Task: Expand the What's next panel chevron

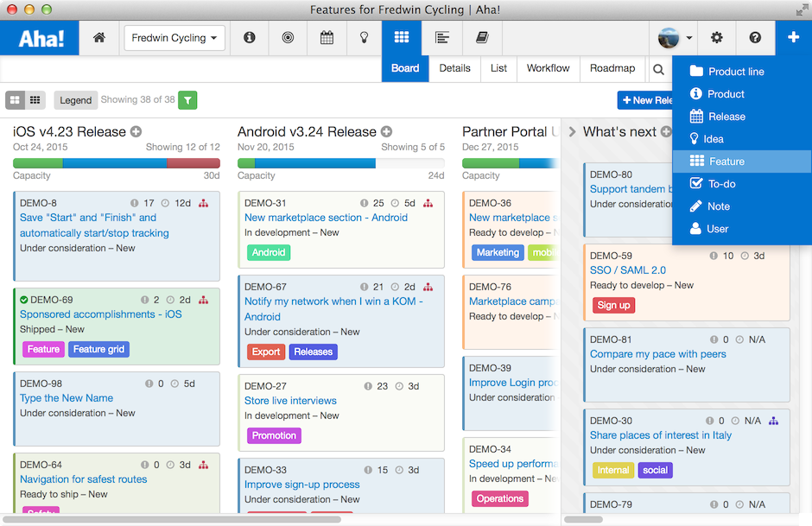Action: click(572, 131)
